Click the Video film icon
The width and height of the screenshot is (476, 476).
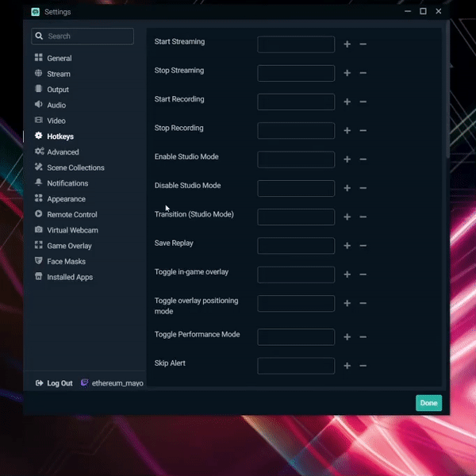tap(39, 120)
